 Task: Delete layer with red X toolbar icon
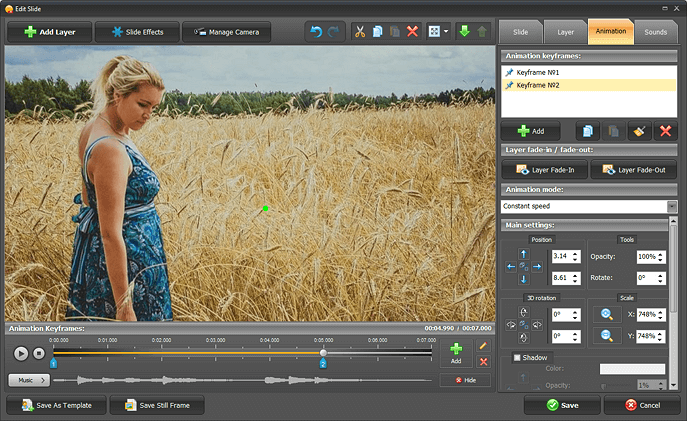tap(412, 32)
